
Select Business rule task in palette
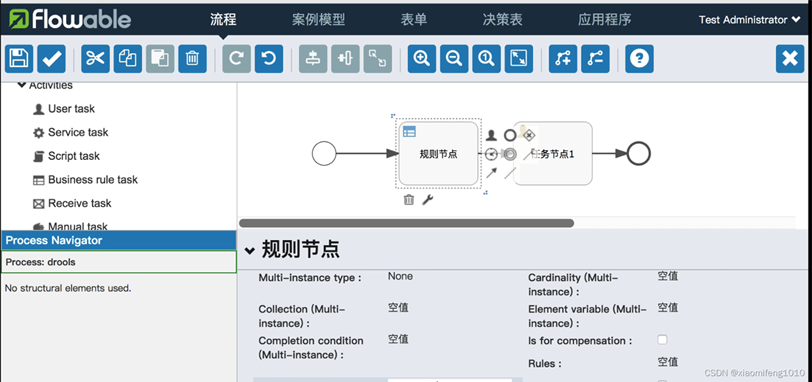pyautogui.click(x=85, y=180)
